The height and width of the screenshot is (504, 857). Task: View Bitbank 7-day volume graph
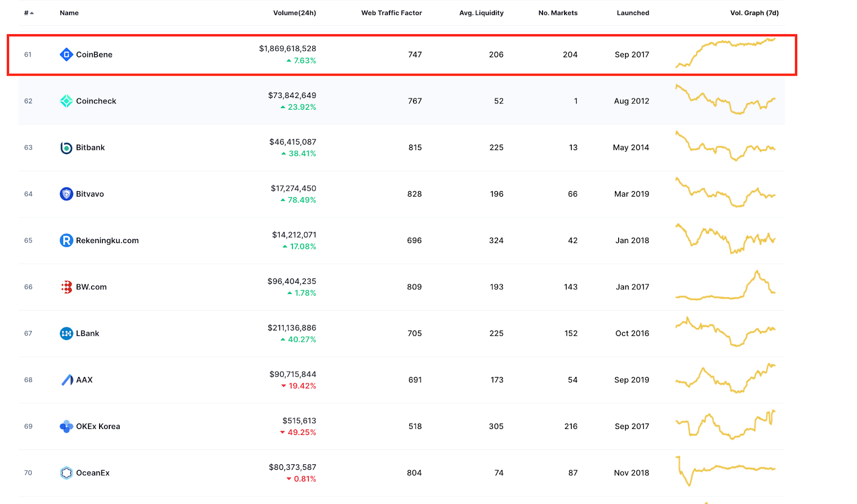(726, 146)
